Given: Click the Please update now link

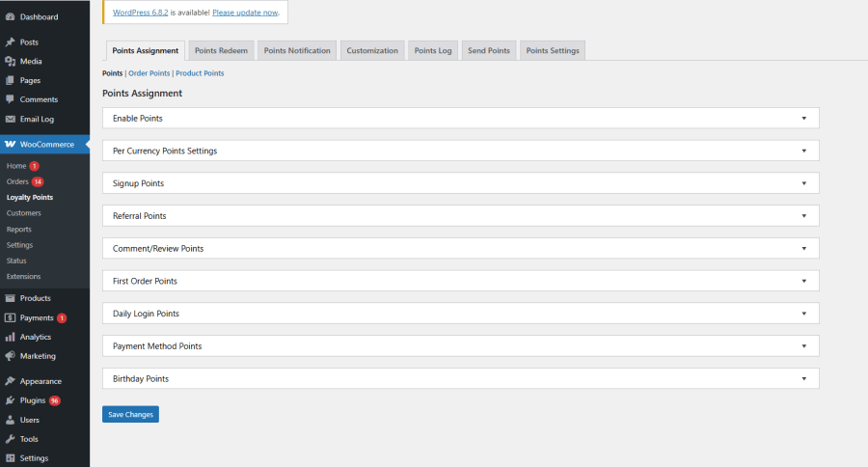Looking at the screenshot, I should (245, 13).
